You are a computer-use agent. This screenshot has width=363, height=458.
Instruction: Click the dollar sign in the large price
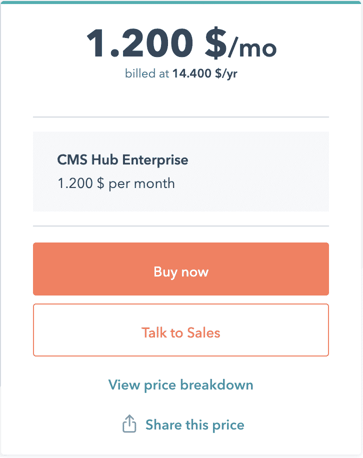[x=216, y=43]
